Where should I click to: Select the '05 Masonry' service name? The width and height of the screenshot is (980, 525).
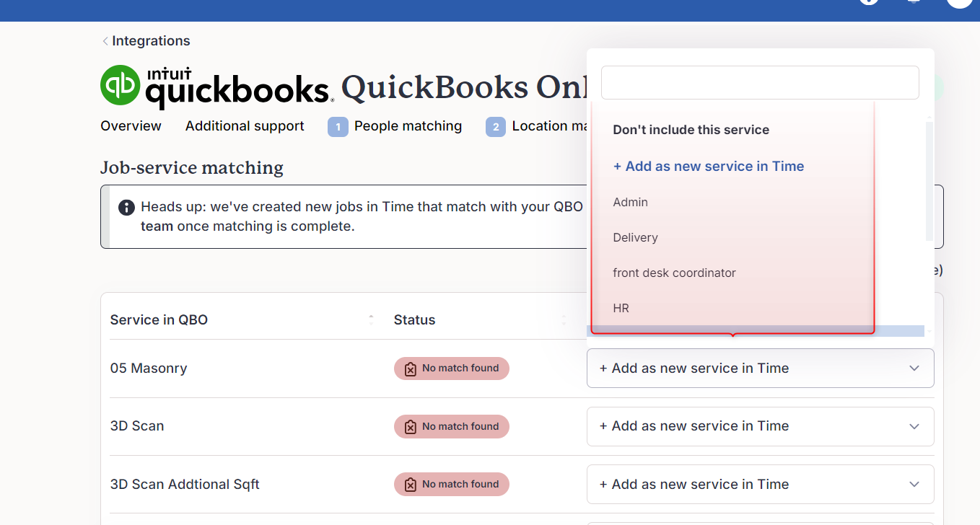click(x=149, y=369)
